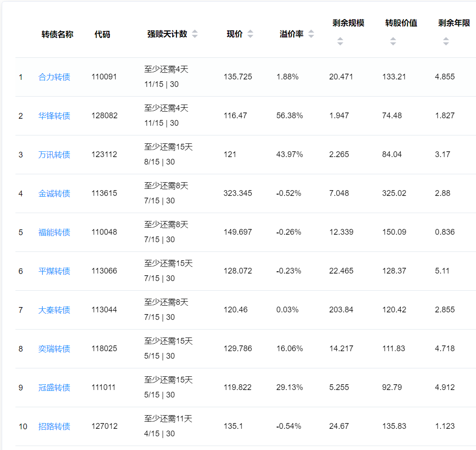
Task: Click the sort arrows beside 现价
Action: tap(250, 34)
